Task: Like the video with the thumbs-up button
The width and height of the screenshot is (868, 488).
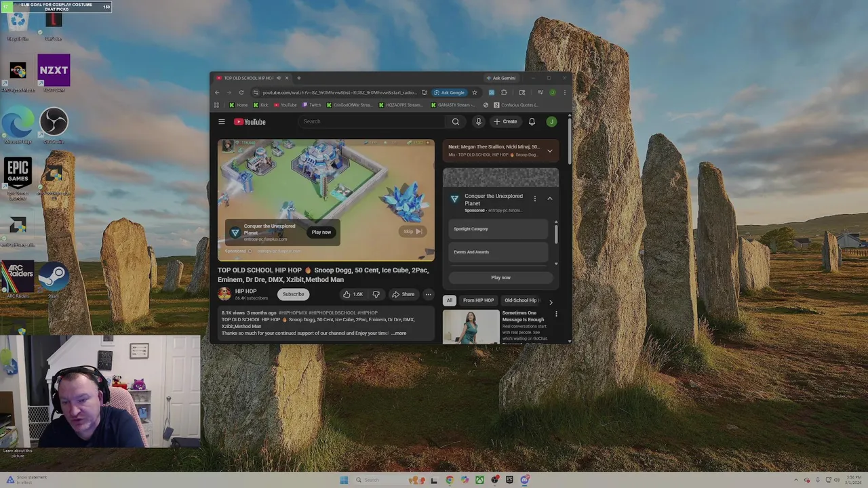Action: click(353, 294)
